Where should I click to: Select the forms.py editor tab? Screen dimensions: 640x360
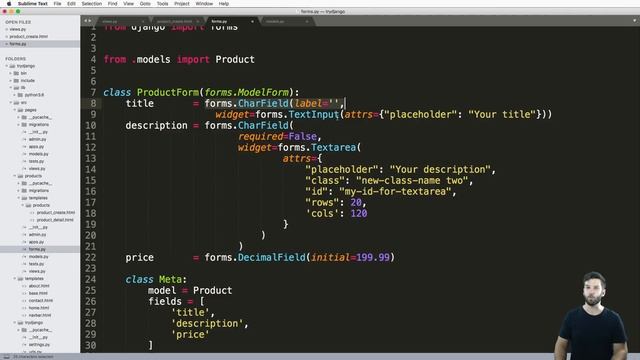click(231, 21)
